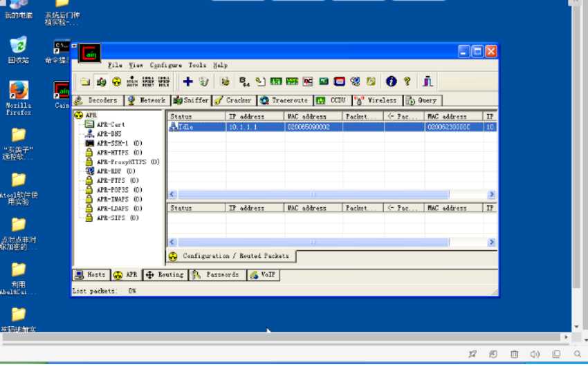Select APR-Cert in the tree

(111, 124)
